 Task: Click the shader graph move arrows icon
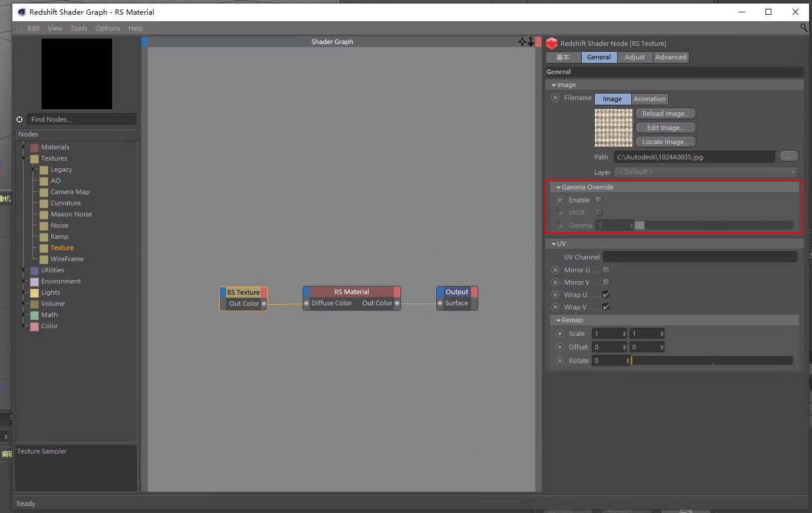(522, 42)
